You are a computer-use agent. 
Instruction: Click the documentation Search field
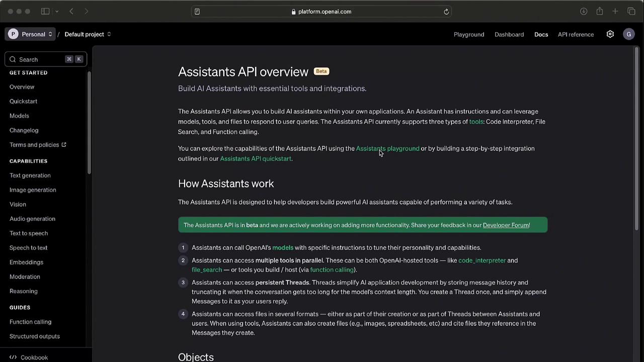click(x=46, y=59)
